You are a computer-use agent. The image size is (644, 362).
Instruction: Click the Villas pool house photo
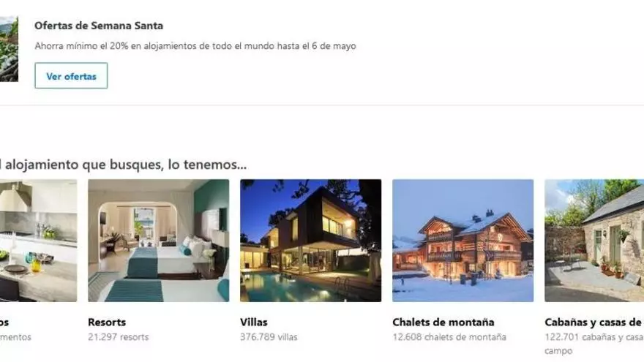pyautogui.click(x=310, y=241)
